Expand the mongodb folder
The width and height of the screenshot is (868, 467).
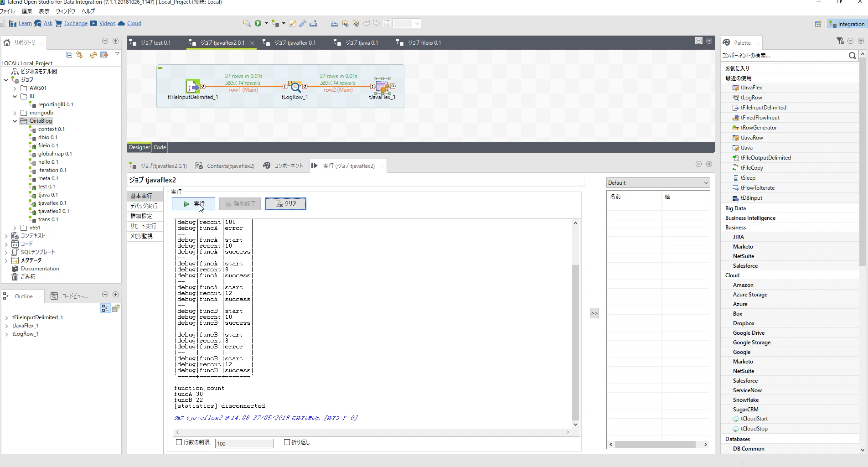(15, 113)
